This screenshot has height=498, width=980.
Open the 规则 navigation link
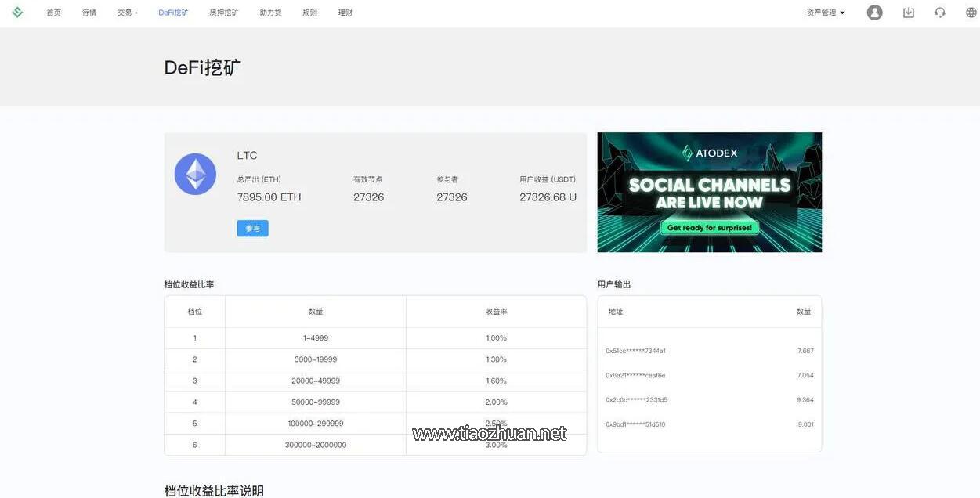tap(309, 13)
